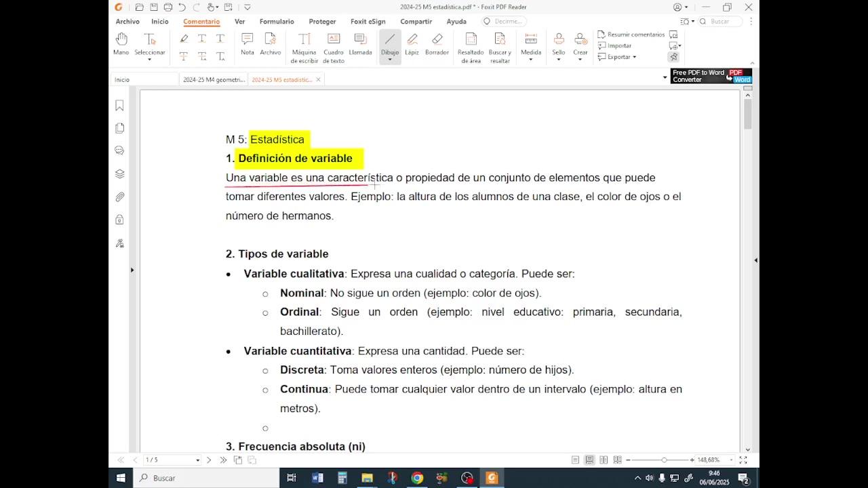The height and width of the screenshot is (488, 868).
Task: Open the Foxit eSign tab
Action: point(368,22)
